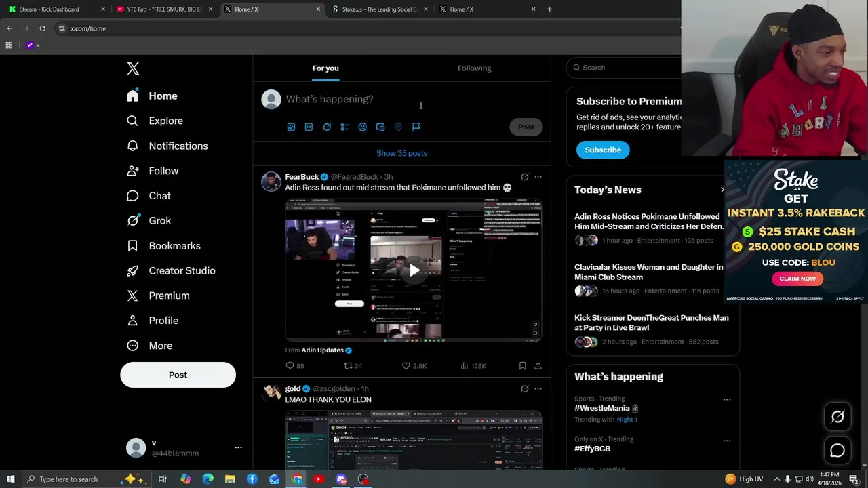Image resolution: width=868 pixels, height=488 pixels.
Task: View analytics showing 128K views
Action: tap(473, 366)
